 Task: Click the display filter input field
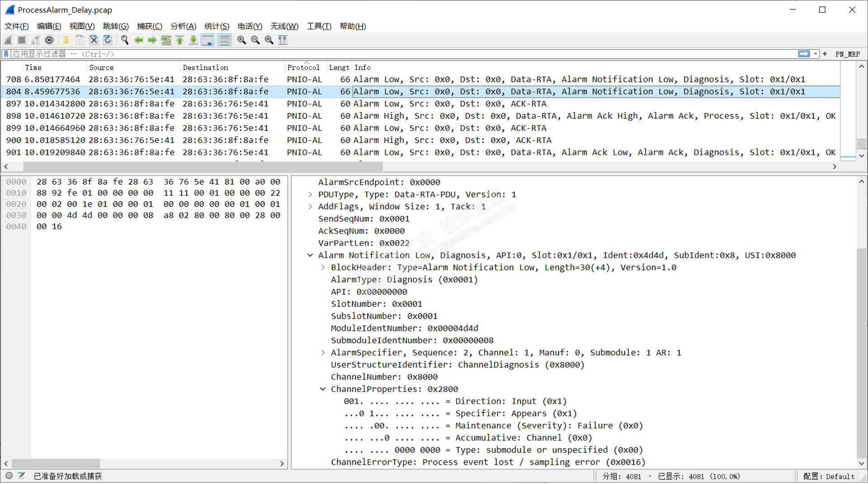click(x=407, y=54)
